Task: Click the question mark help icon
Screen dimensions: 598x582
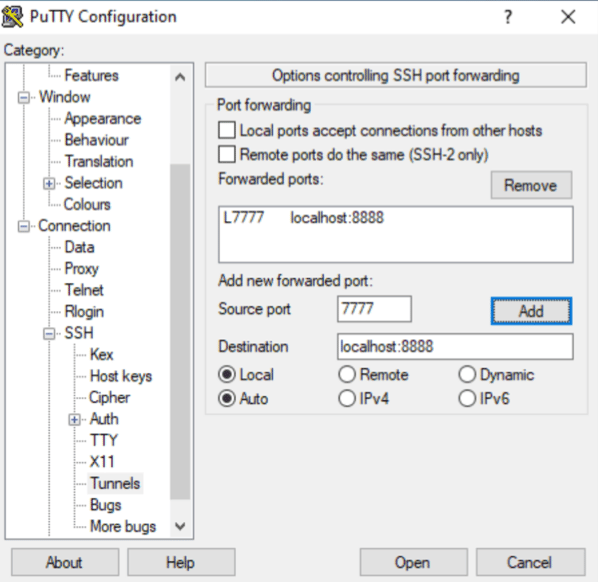Action: (508, 17)
